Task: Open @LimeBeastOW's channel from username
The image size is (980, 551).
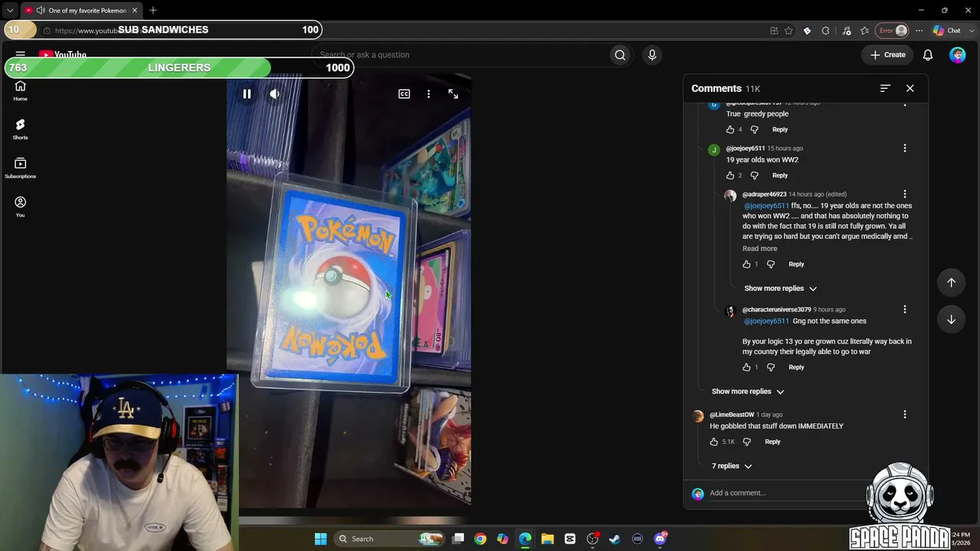Action: (732, 415)
